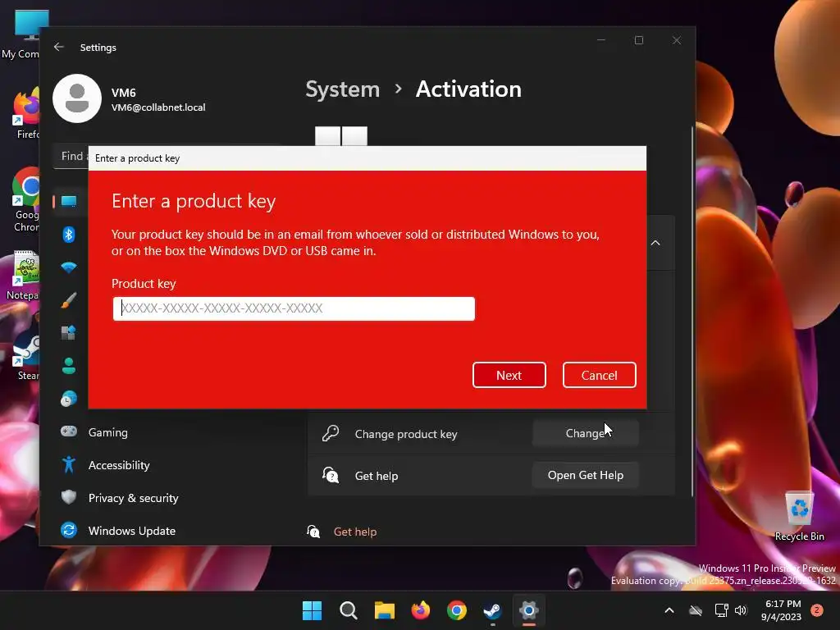The height and width of the screenshot is (630, 840).
Task: Click the help icon beside Get help row
Action: (x=331, y=475)
